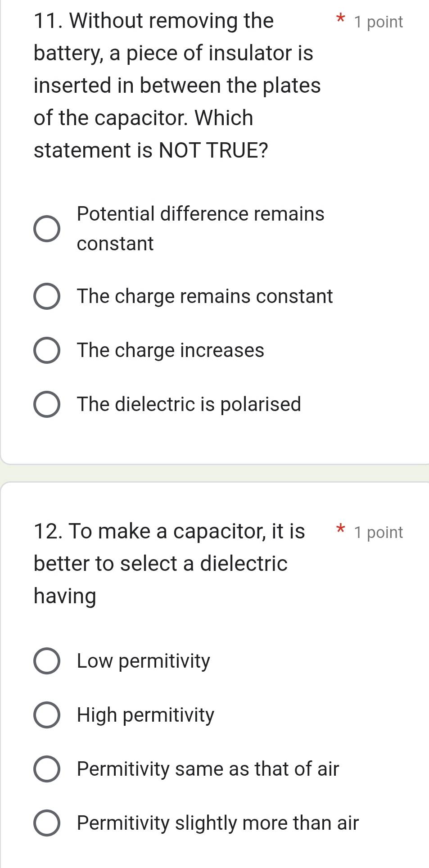The image size is (429, 868).
Task: Select the 'Potential difference remains constant' option
Action: pos(47,228)
